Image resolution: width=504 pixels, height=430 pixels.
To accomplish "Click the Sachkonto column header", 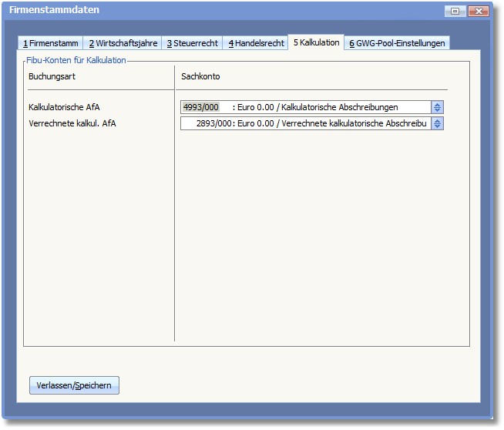I will pos(200,76).
